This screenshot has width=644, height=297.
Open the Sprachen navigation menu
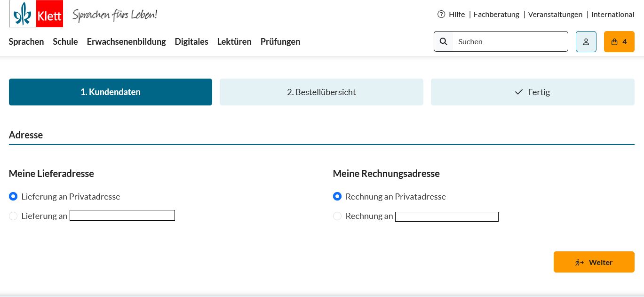pyautogui.click(x=26, y=41)
